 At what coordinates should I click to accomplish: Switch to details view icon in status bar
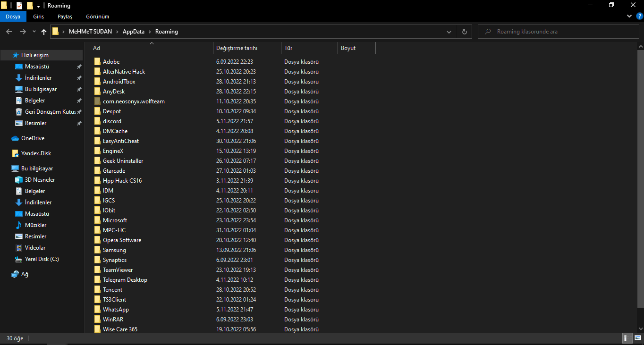click(628, 338)
